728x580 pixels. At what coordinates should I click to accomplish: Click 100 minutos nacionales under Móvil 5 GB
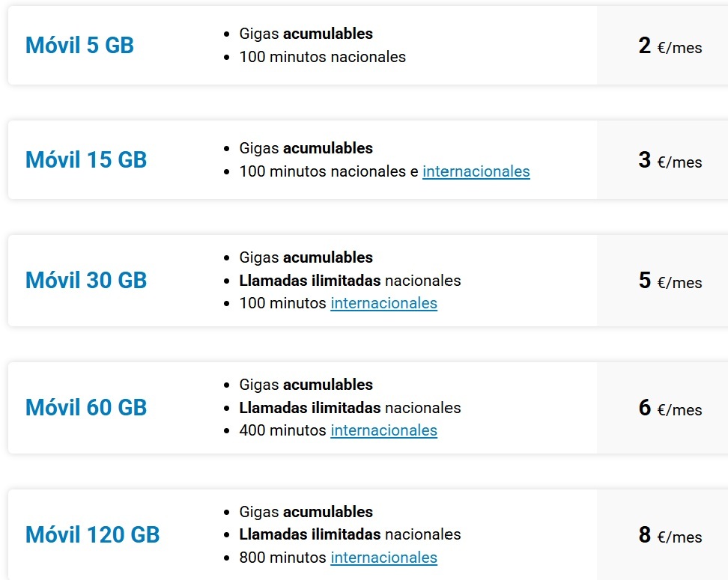click(321, 56)
